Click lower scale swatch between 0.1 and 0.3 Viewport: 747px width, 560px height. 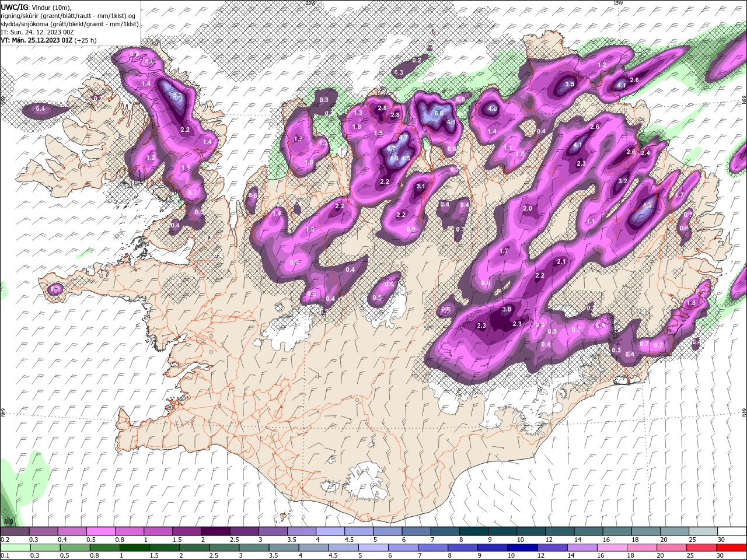[15, 548]
